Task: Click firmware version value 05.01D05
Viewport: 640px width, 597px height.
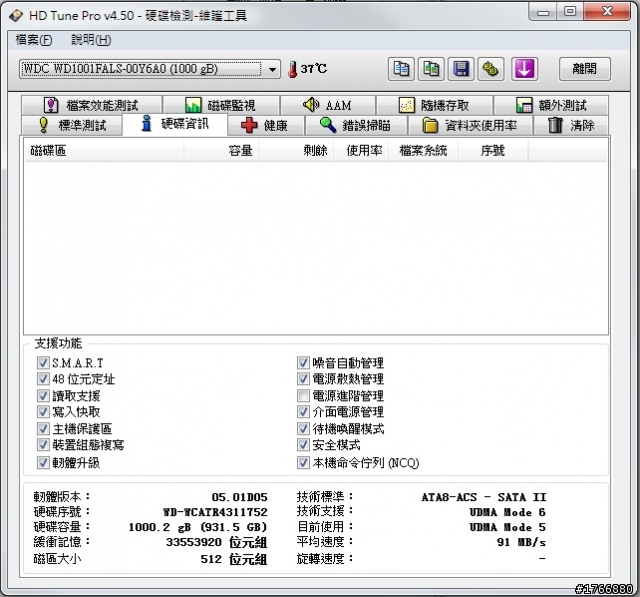Action: pyautogui.click(x=240, y=497)
